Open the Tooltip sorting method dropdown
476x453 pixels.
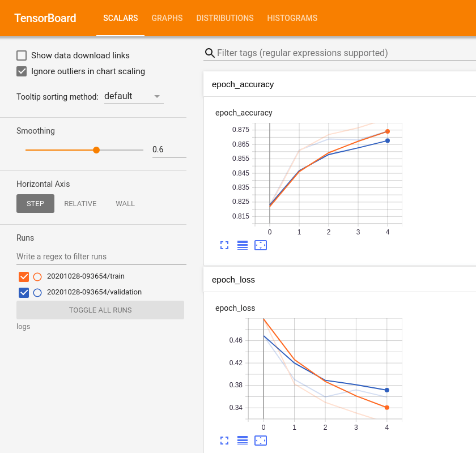133,96
